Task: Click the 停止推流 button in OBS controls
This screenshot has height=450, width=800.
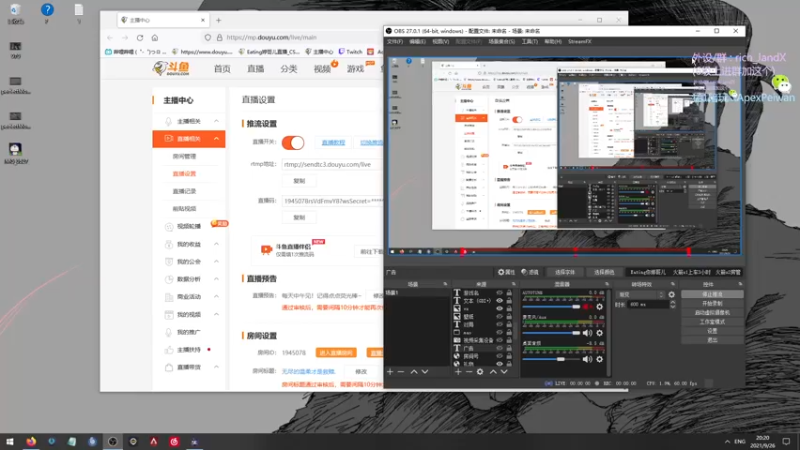Action: 712,294
